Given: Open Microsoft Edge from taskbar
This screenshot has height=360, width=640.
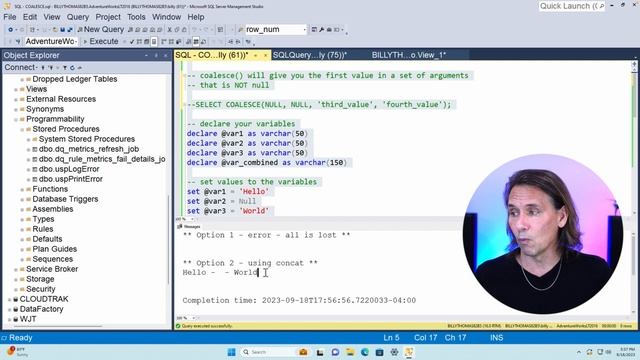Looking at the screenshot, I should click(364, 352).
